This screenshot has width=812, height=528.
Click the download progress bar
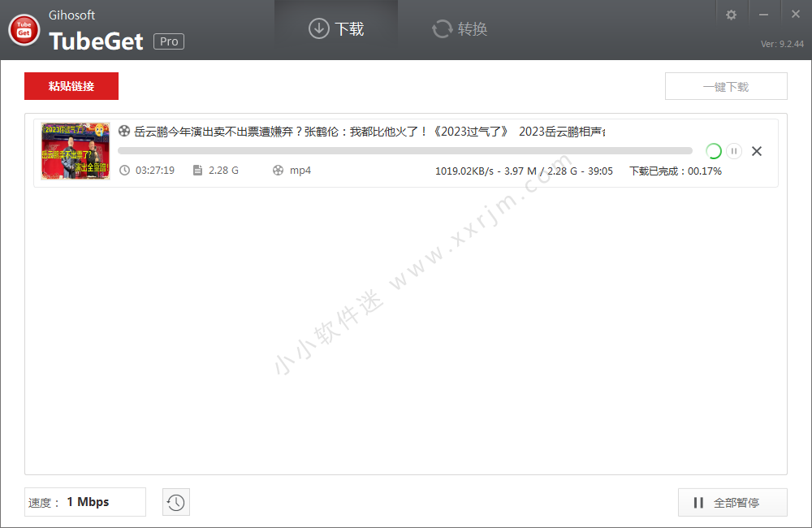[x=405, y=151]
